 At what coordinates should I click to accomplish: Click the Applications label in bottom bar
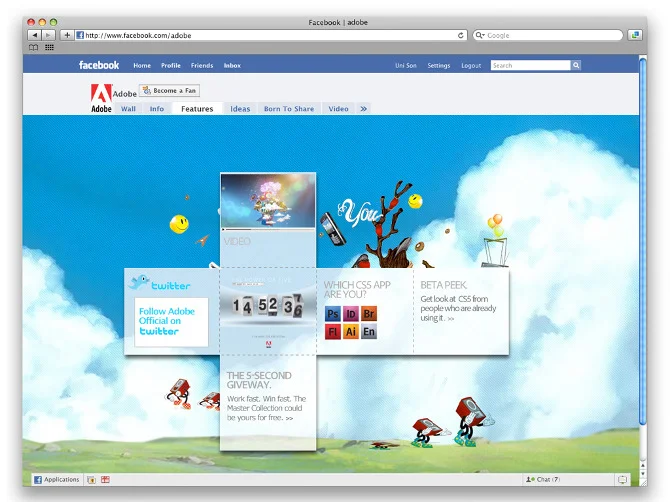62,480
